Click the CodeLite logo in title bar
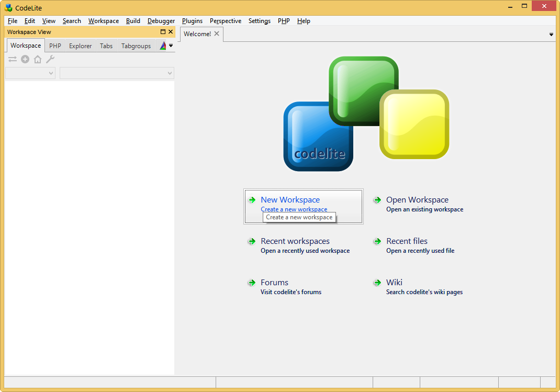The height and width of the screenshot is (392, 560). click(8, 7)
